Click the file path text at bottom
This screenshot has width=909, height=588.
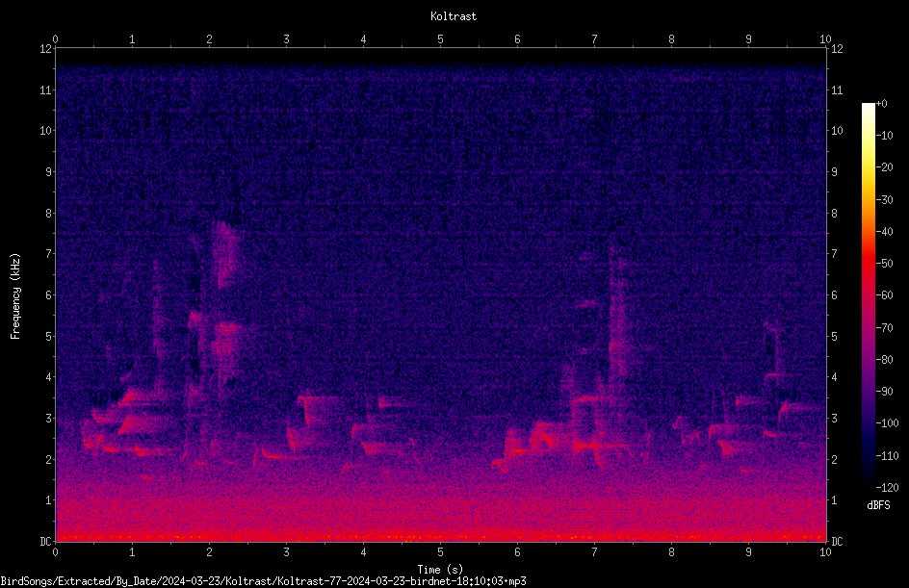(263, 581)
